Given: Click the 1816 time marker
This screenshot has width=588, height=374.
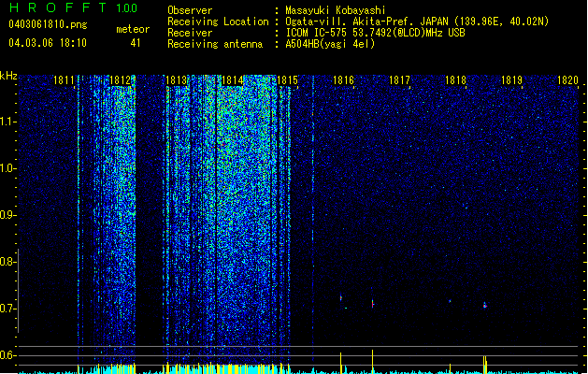Looking at the screenshot, I should (343, 80).
